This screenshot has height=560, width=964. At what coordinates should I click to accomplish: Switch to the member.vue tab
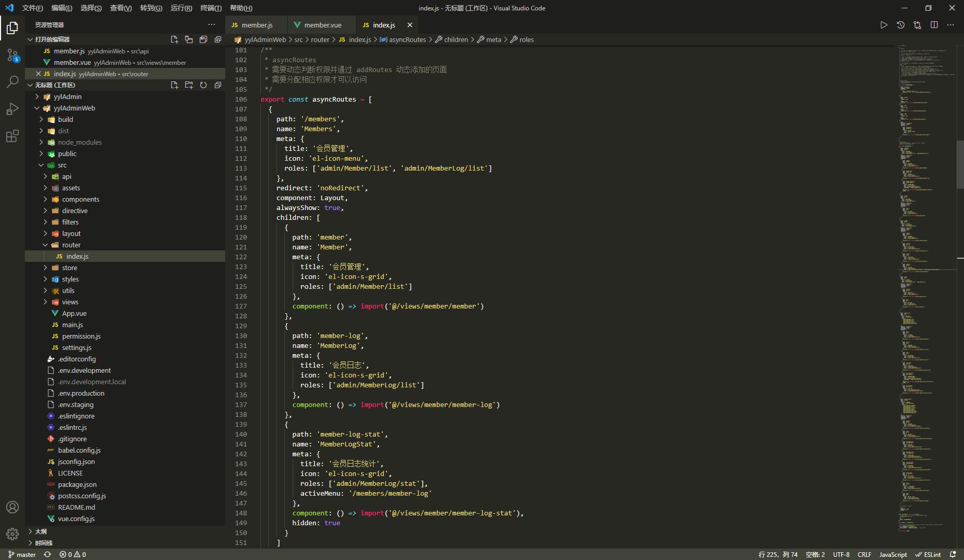tap(322, 25)
